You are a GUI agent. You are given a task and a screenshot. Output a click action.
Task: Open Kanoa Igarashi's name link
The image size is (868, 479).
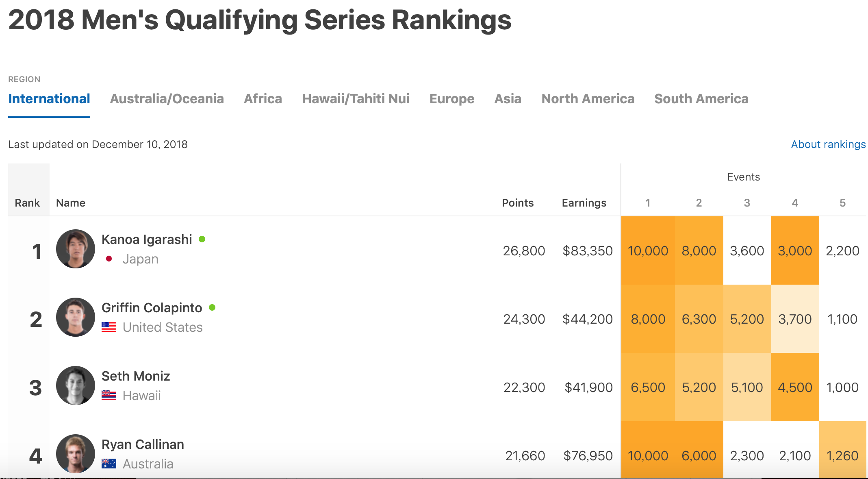click(x=147, y=239)
